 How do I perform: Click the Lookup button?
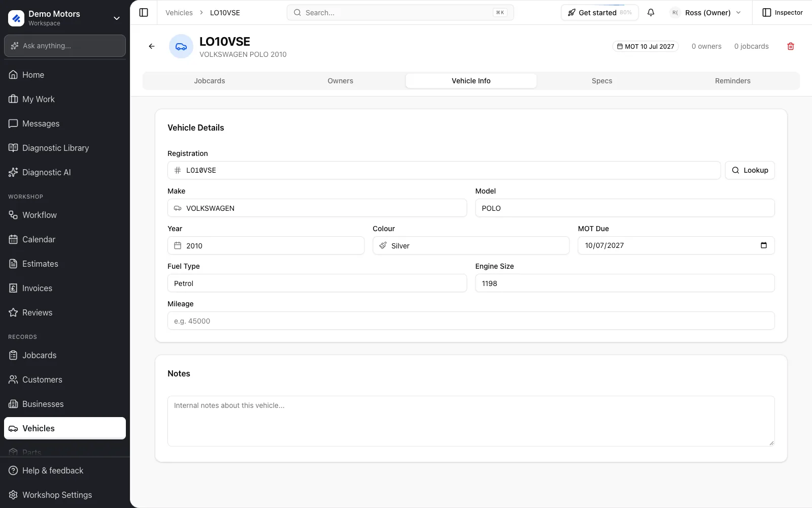coord(750,170)
